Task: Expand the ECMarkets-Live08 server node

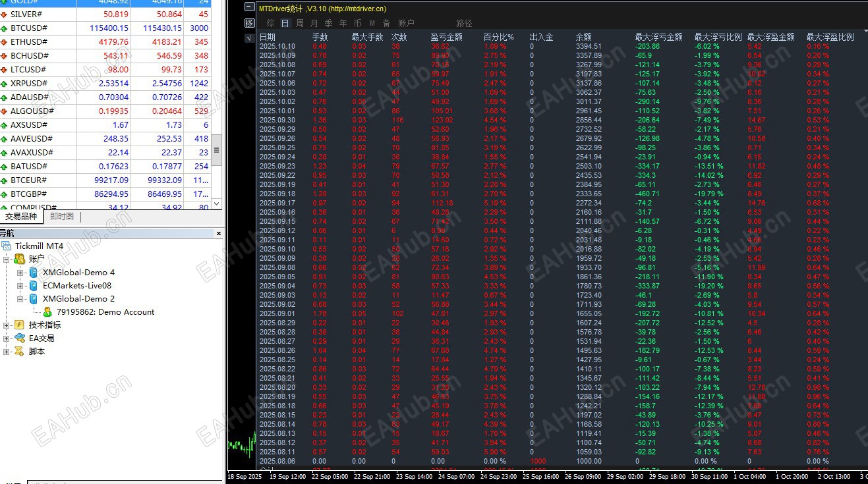Action: tap(20, 286)
